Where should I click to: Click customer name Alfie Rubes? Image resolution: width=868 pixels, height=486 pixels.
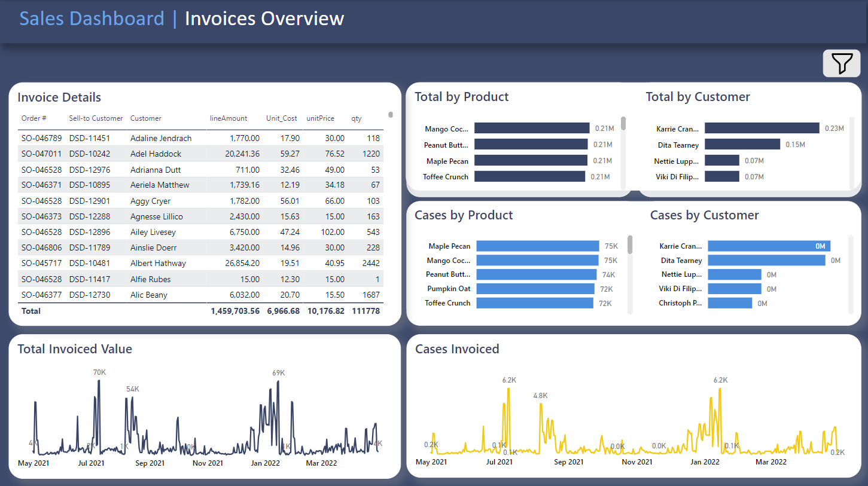[150, 279]
